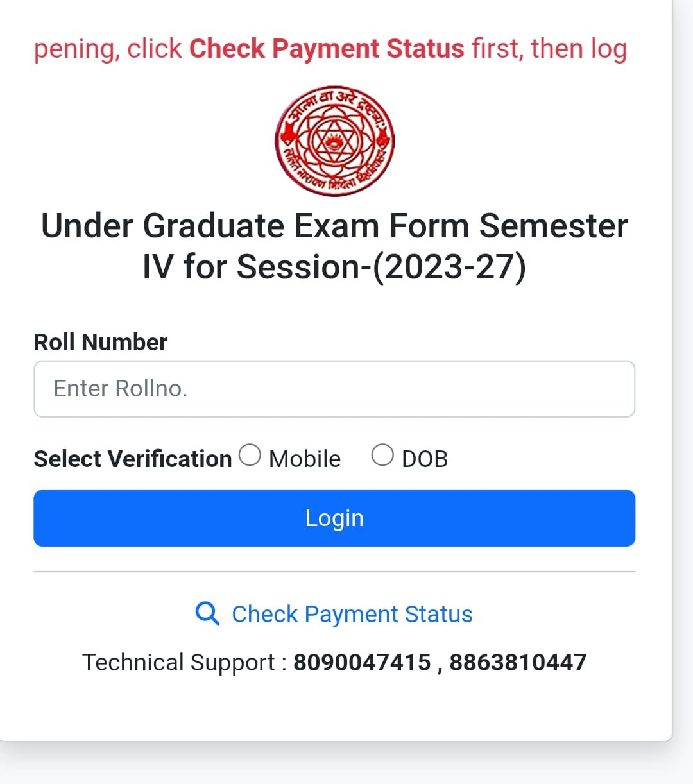Image resolution: width=693 pixels, height=784 pixels.
Task: Tap support number 8090047415
Action: [362, 663]
